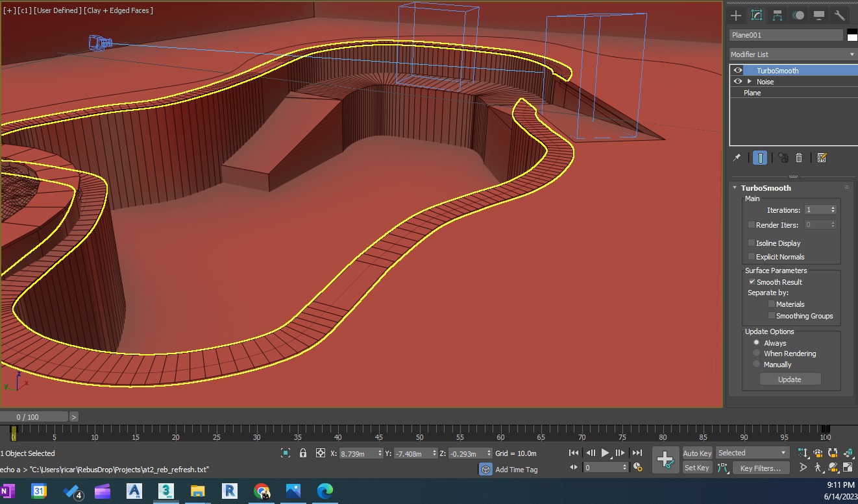
Task: Open 3ds Max in the taskbar
Action: pyautogui.click(x=166, y=491)
